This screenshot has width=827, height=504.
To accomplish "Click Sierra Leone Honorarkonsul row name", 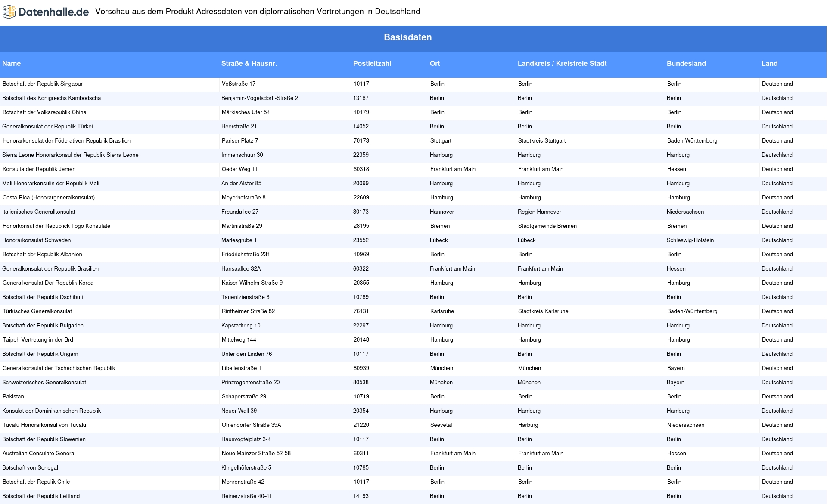I will pyautogui.click(x=70, y=155).
